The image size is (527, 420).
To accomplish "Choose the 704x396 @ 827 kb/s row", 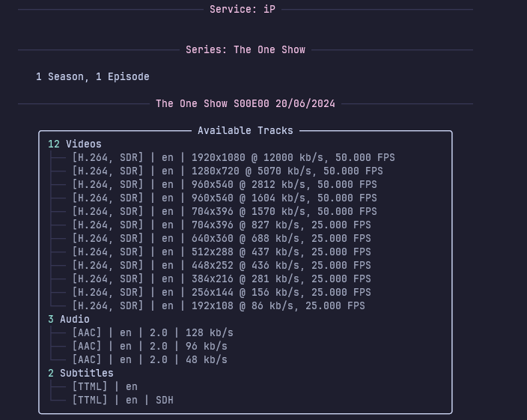I will [x=222, y=225].
